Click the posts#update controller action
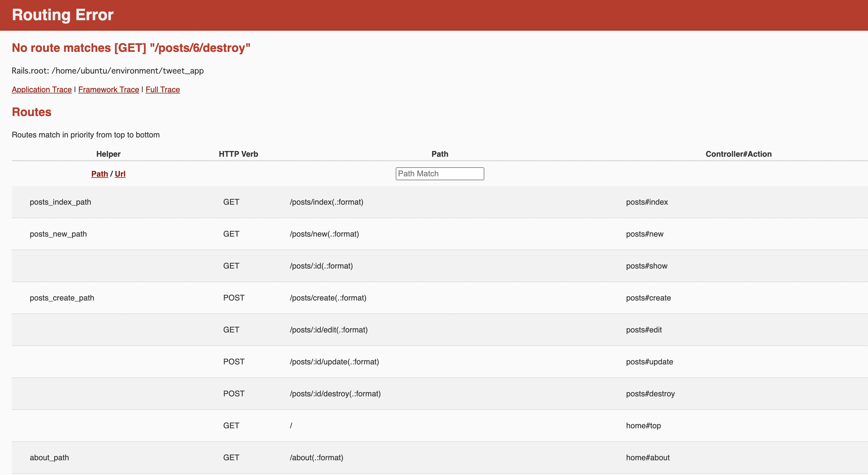The width and height of the screenshot is (868, 475). point(649,362)
